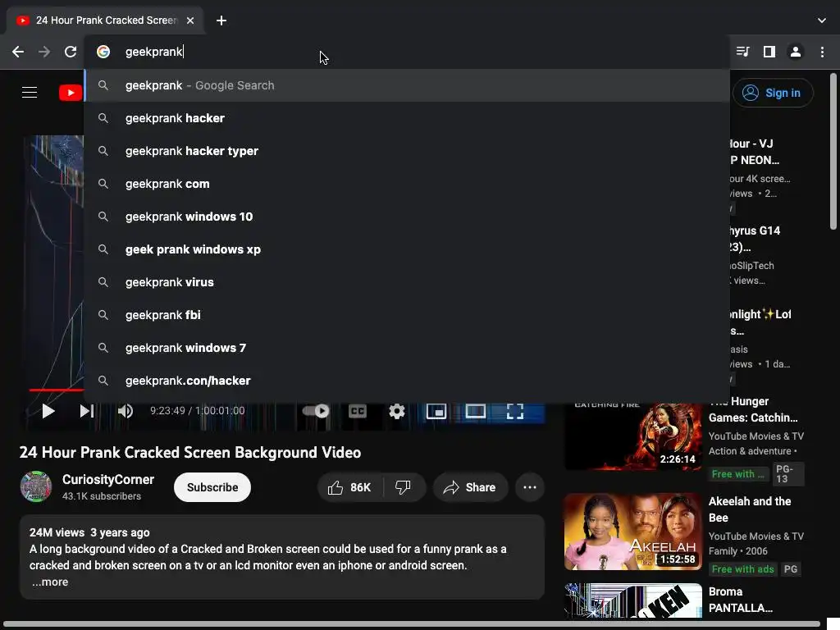Enter full screen video
Screen dimensions: 840x630
click(x=515, y=411)
